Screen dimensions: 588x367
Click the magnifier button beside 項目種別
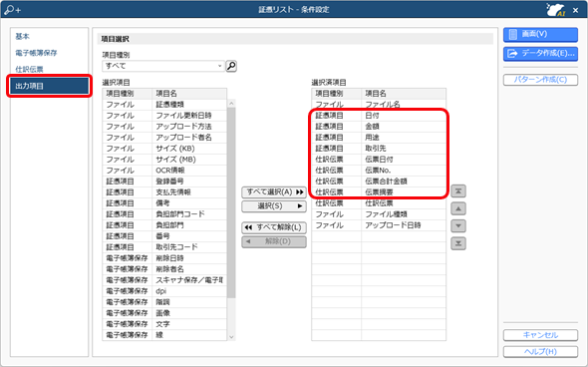tap(231, 66)
